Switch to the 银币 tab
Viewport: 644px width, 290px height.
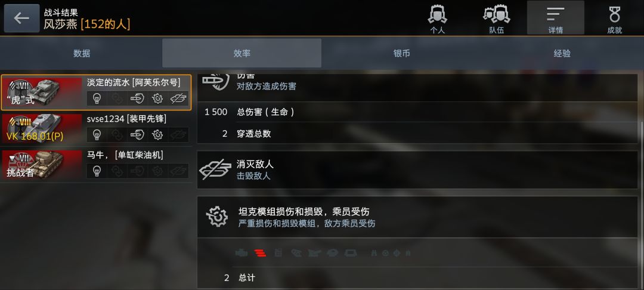click(402, 53)
